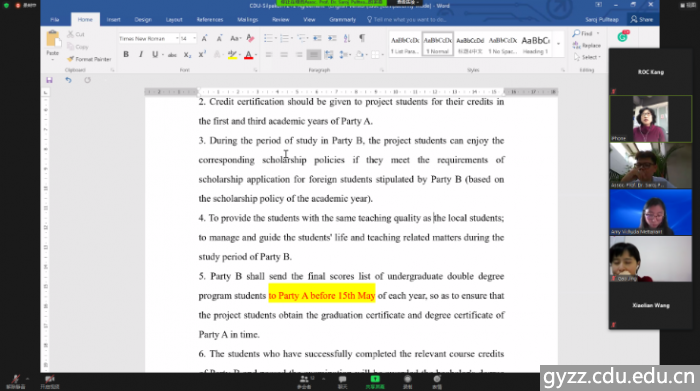This screenshot has width=700, height=391.
Task: Open the Review tab
Action: pyautogui.click(x=280, y=20)
